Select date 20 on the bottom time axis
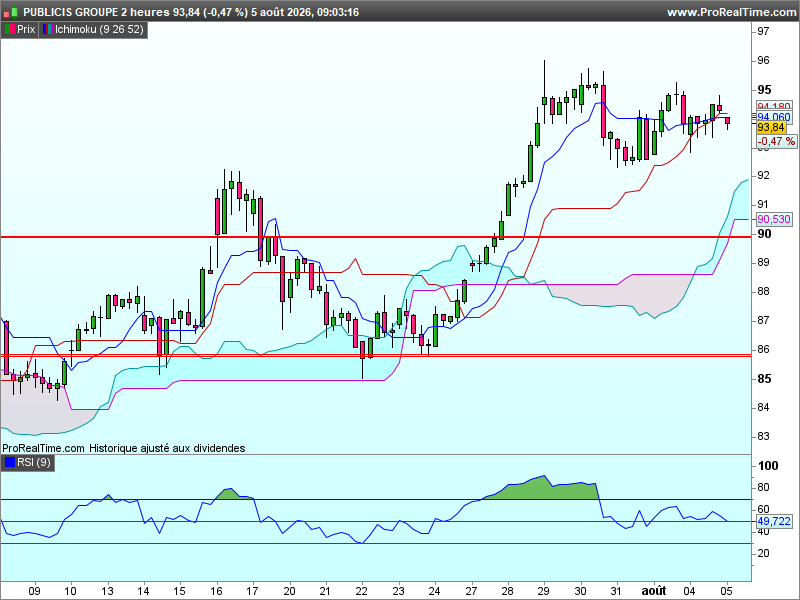Viewport: 800px width, 600px height. (289, 591)
